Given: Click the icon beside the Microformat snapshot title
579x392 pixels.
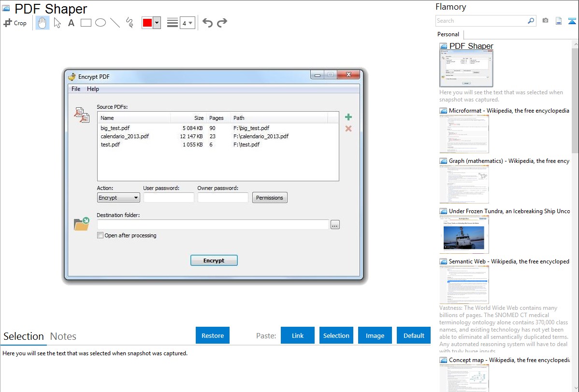Looking at the screenshot, I should coord(443,111).
